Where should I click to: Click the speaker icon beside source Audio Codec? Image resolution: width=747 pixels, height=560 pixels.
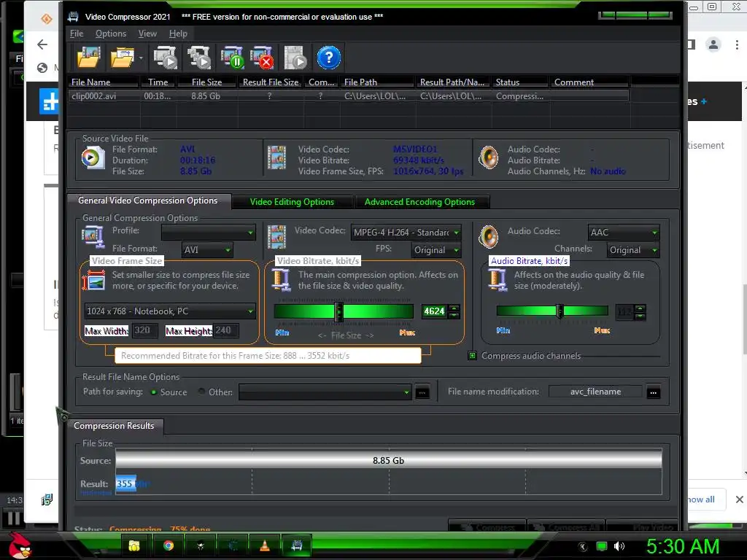coord(488,157)
